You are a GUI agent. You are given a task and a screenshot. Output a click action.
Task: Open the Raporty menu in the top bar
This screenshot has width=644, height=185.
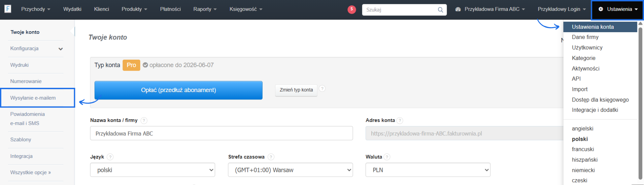click(205, 9)
